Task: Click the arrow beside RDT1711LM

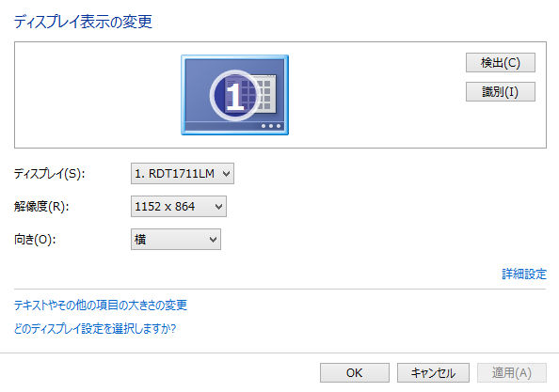Action: 226,174
